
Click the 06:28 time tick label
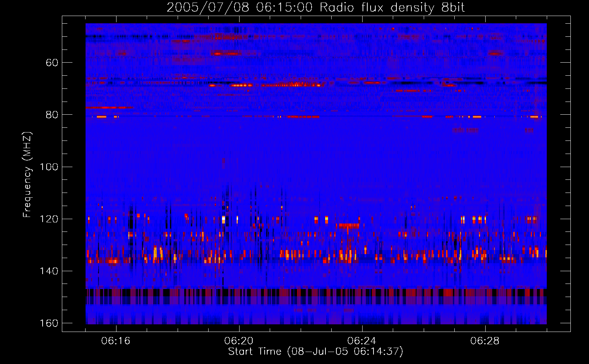tap(485, 341)
